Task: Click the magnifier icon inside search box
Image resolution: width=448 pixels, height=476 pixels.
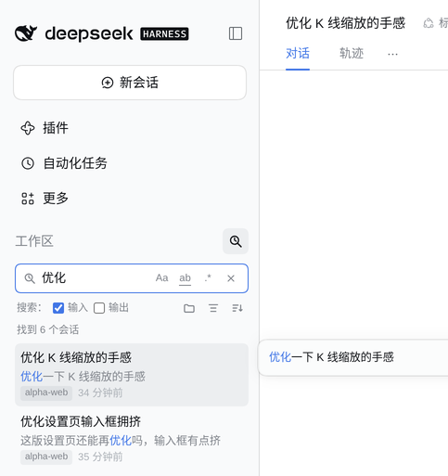Action: click(30, 278)
